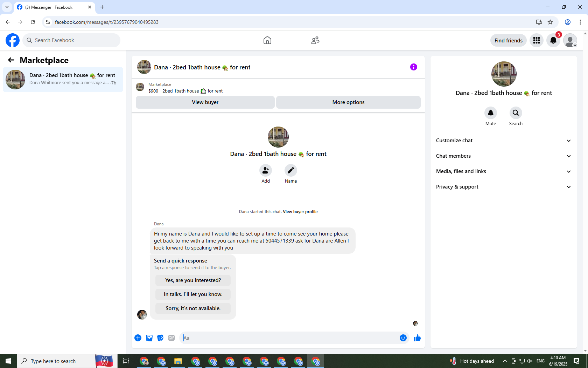Open account profile avatar menu

pos(570,40)
